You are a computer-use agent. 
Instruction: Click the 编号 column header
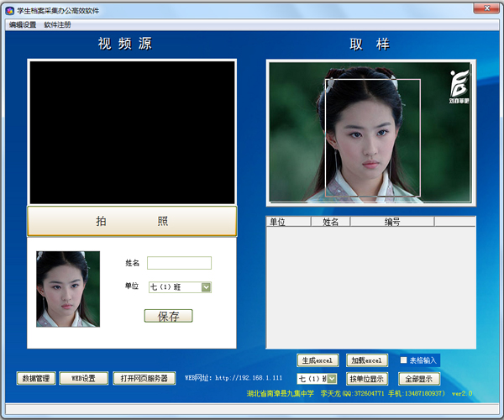point(392,222)
